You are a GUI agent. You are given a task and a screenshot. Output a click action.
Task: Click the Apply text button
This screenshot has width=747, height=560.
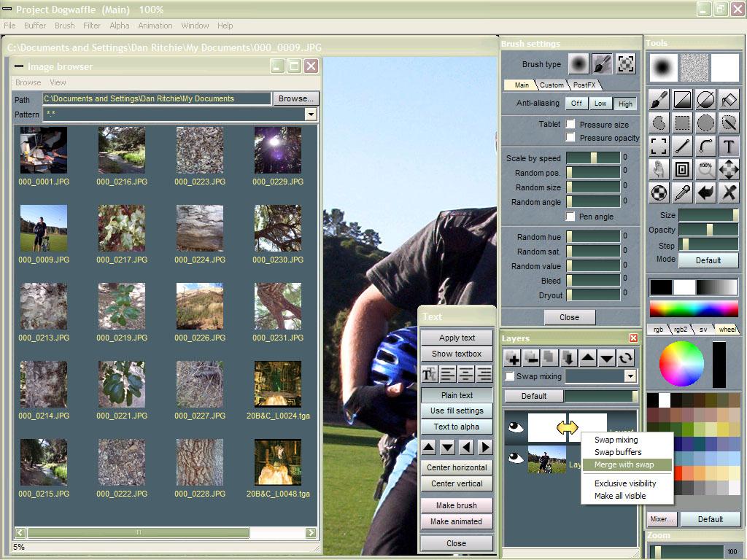(457, 338)
